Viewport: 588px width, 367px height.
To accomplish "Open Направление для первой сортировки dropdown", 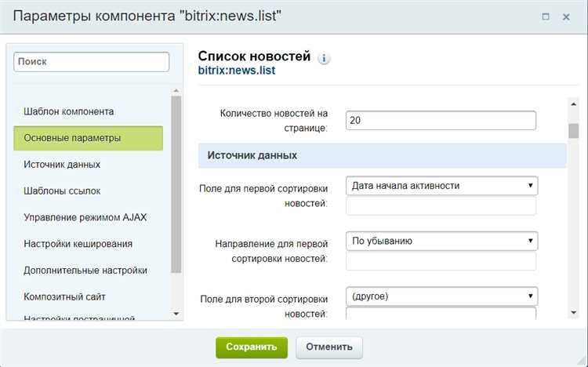I will point(441,241).
